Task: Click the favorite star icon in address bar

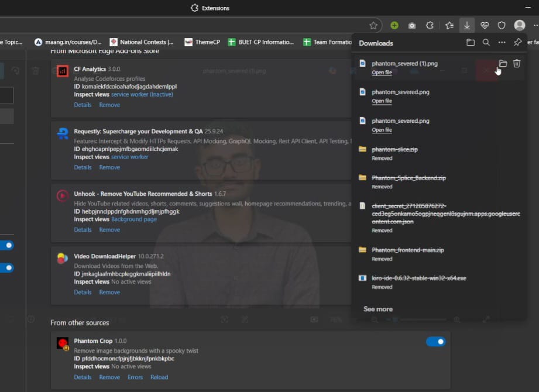Action: tap(373, 25)
